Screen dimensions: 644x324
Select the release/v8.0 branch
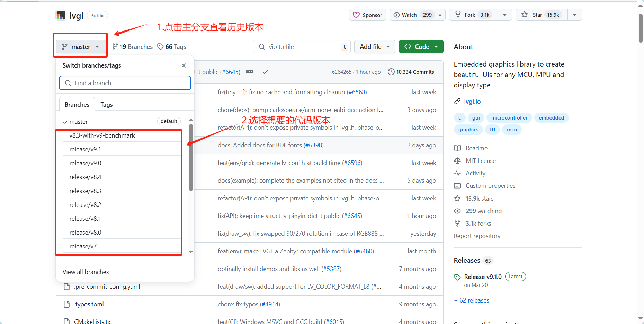click(122, 233)
